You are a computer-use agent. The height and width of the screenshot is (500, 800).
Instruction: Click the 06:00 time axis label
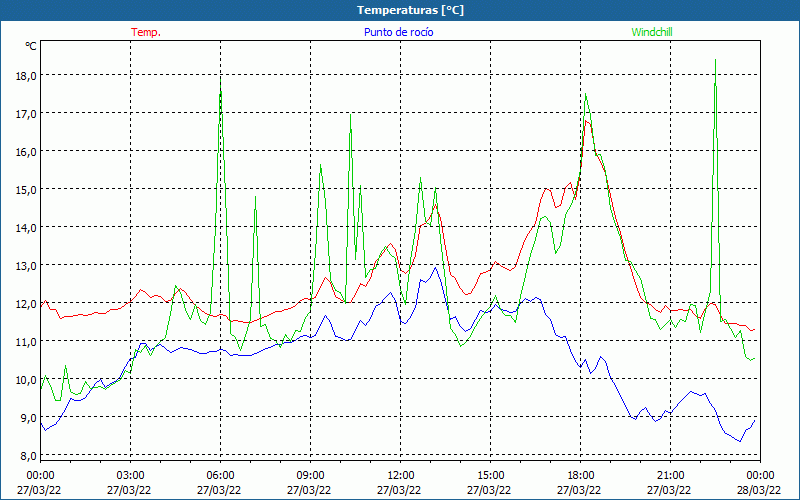coord(220,475)
